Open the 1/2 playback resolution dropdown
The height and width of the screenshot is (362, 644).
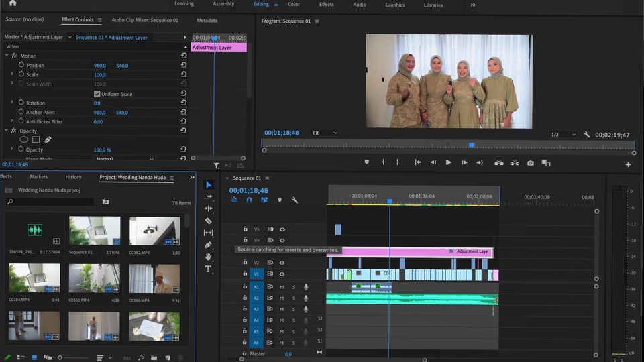(x=563, y=135)
